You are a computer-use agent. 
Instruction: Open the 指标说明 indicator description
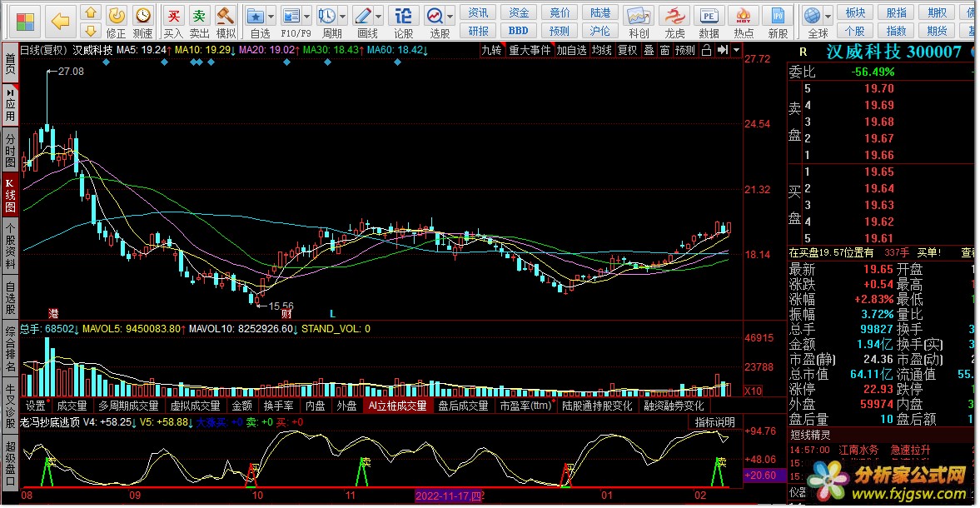(715, 422)
